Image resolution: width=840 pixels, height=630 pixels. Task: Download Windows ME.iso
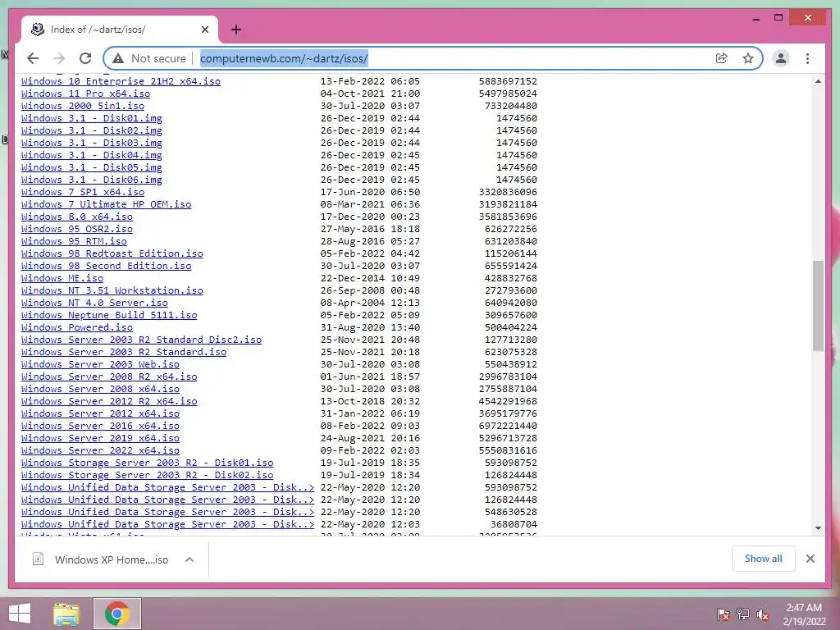62,279
